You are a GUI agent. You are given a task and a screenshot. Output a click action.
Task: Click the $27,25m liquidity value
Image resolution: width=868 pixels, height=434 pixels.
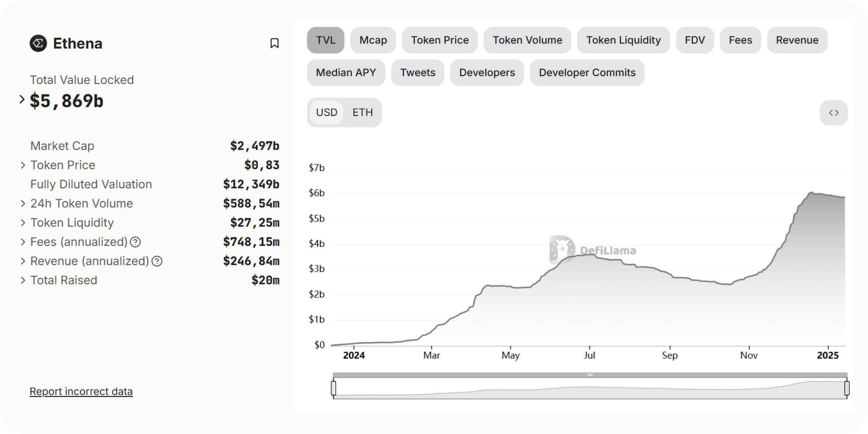point(255,222)
